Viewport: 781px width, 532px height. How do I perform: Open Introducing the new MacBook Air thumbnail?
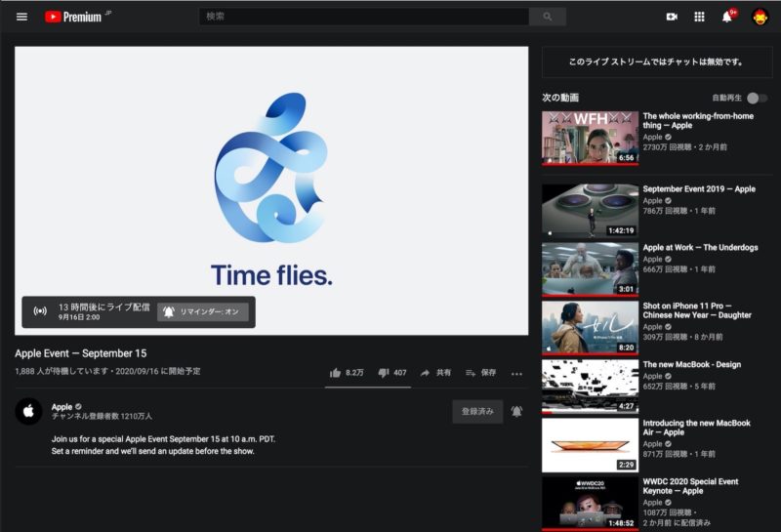coord(590,445)
